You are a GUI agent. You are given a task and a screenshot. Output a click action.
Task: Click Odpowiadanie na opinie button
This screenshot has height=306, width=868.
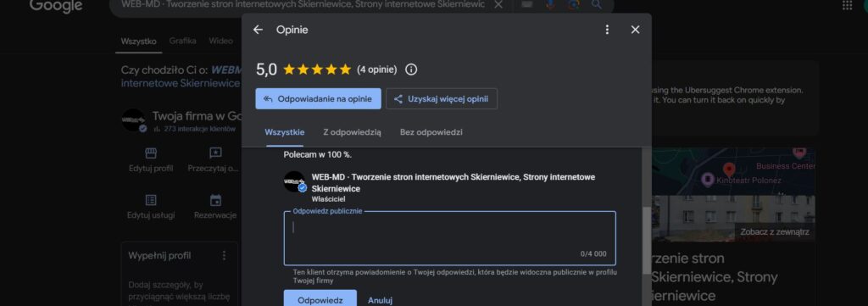(x=319, y=99)
